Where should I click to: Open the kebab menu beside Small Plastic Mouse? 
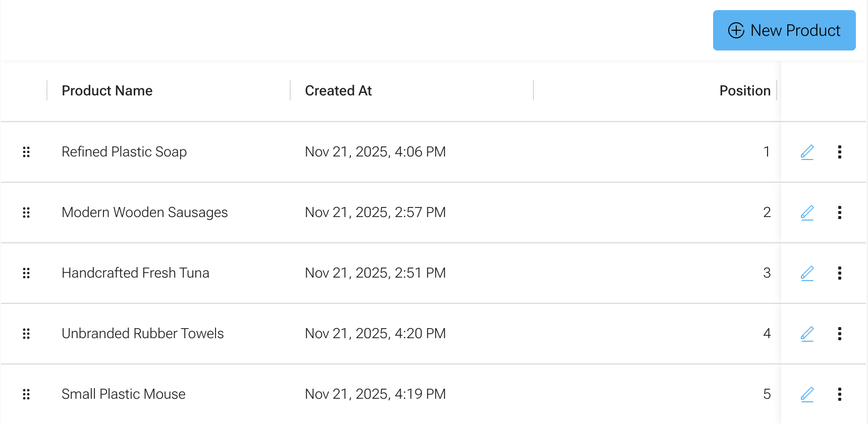pos(840,394)
